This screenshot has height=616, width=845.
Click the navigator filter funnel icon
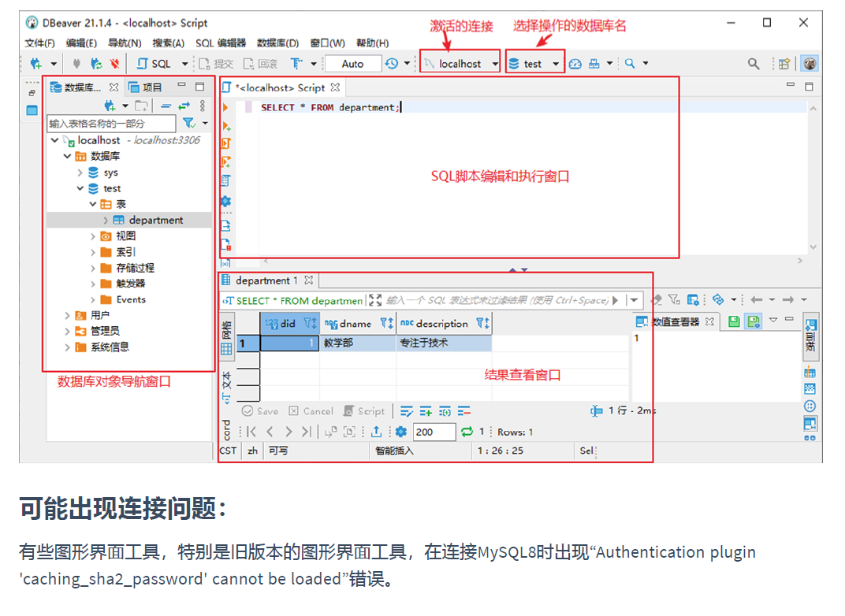pyautogui.click(x=188, y=124)
